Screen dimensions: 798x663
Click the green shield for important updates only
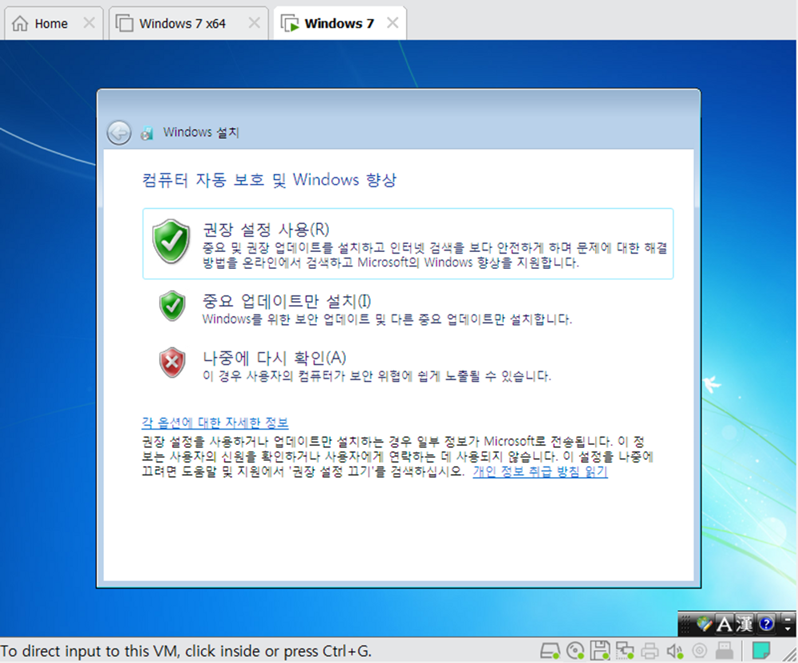(x=172, y=306)
